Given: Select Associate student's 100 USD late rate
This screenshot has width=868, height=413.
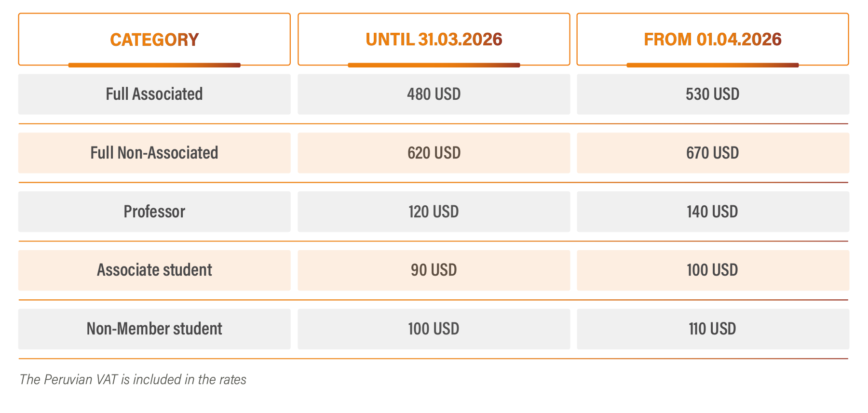Looking at the screenshot, I should pos(712,270).
